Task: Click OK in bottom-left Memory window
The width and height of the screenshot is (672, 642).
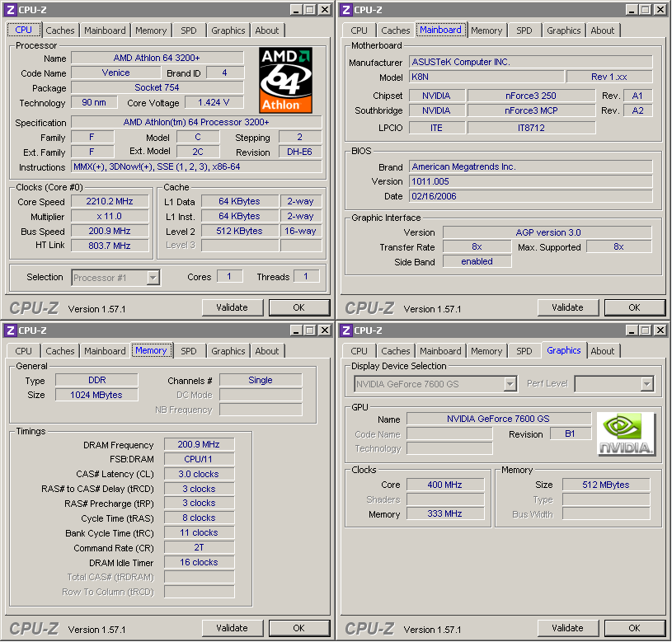Action: coord(299,628)
